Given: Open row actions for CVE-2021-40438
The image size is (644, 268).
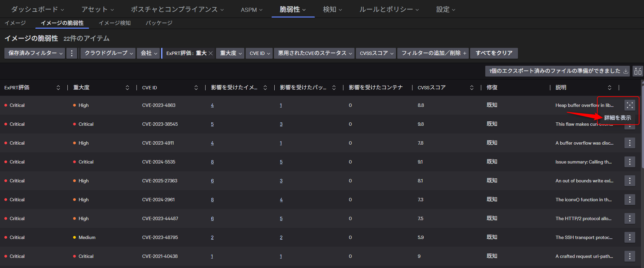Looking at the screenshot, I should 630,256.
